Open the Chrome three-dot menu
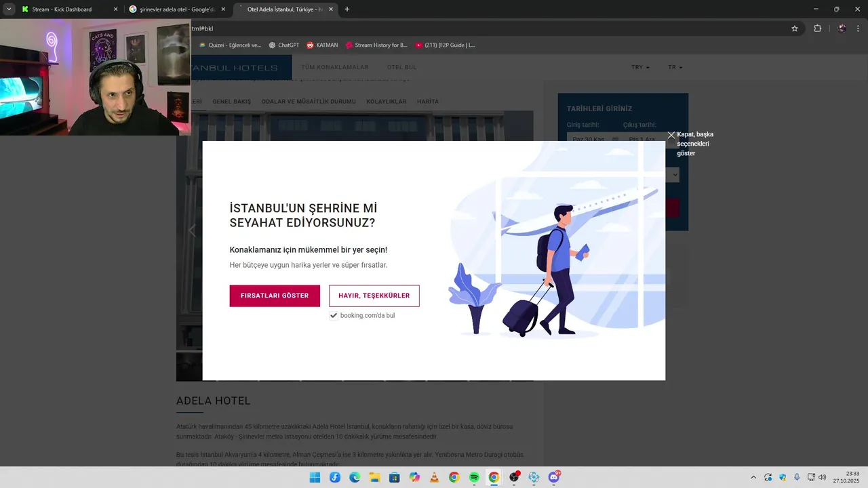The height and width of the screenshot is (488, 868). coord(858,28)
